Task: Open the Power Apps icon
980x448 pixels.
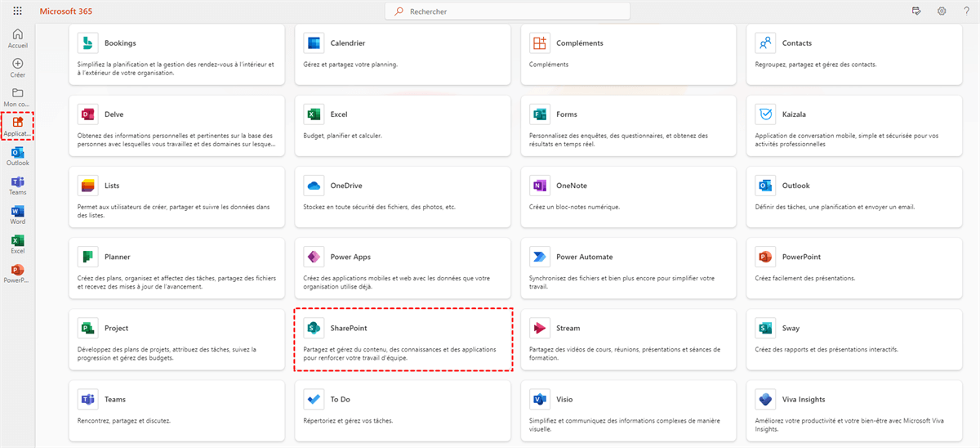Action: [x=313, y=257]
